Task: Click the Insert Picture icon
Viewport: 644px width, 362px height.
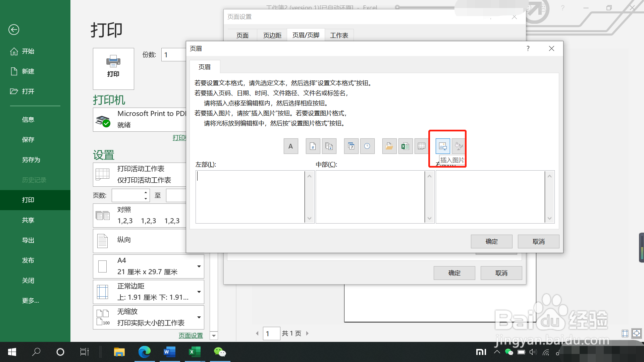Action: coord(443,146)
